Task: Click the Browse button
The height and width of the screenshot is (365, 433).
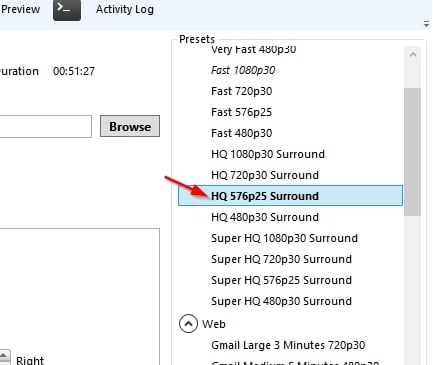Action: pyautogui.click(x=130, y=126)
